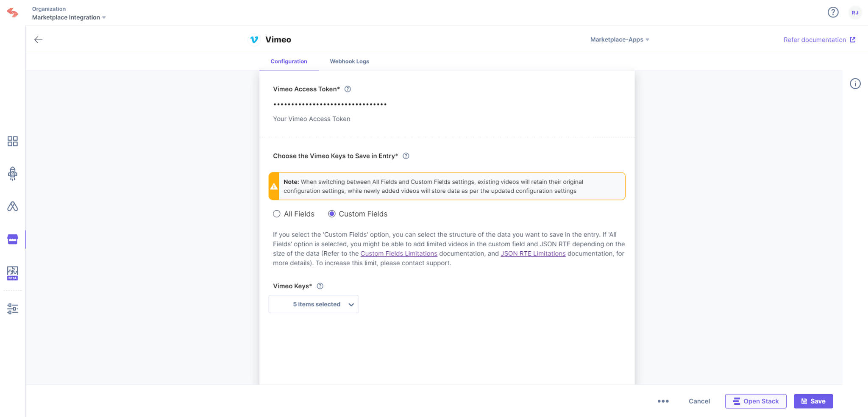Open the Marketplace-Apps stack dropdown

[x=620, y=39]
